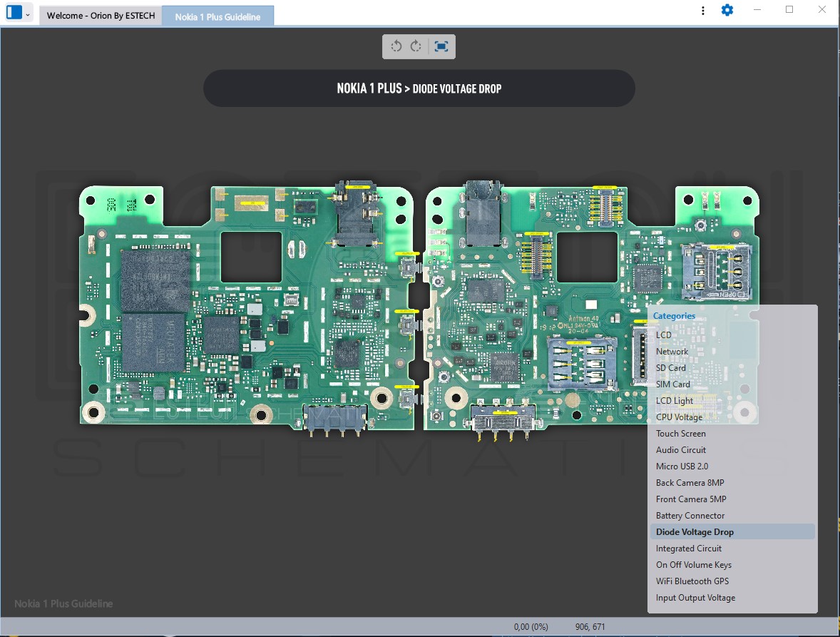Click the yellow marker on the bottom-right USB connector

(505, 413)
